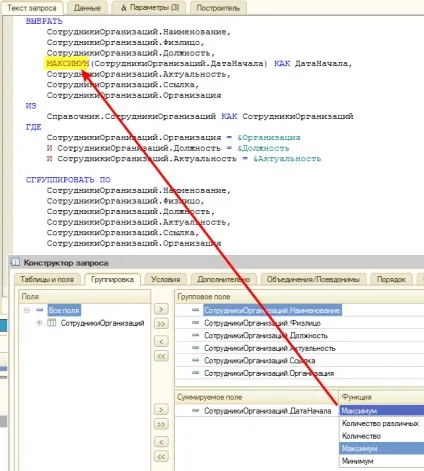Image resolution: width=424 pixels, height=471 pixels.
Task: Choose Количество различных from function list
Action: pyautogui.click(x=381, y=424)
